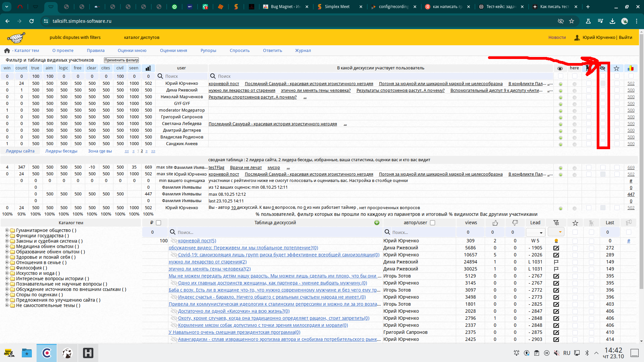
Task: Open the orange arrow filter dropdown
Action: pyautogui.click(x=556, y=232)
